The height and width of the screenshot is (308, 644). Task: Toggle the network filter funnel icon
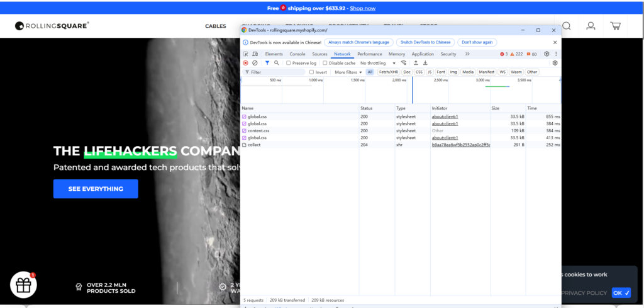(267, 63)
